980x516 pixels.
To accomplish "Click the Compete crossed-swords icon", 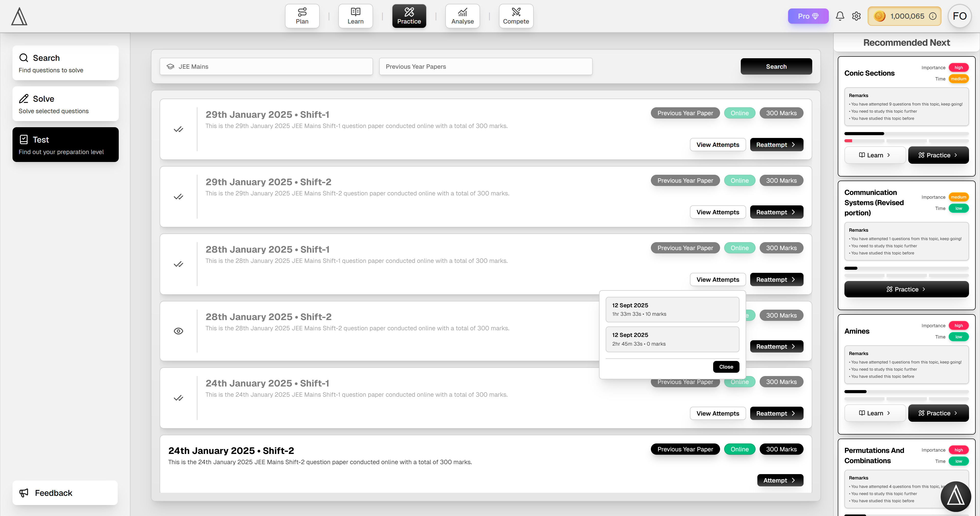I will (516, 11).
